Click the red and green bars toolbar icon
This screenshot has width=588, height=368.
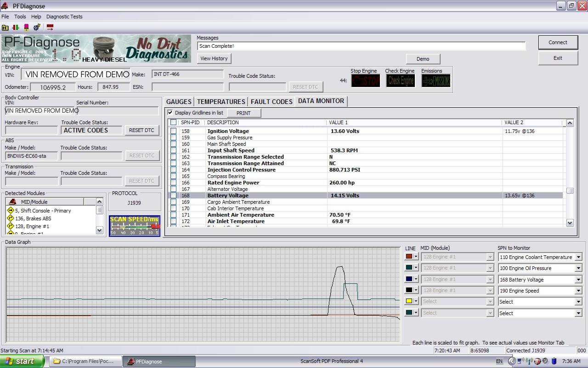[16, 27]
